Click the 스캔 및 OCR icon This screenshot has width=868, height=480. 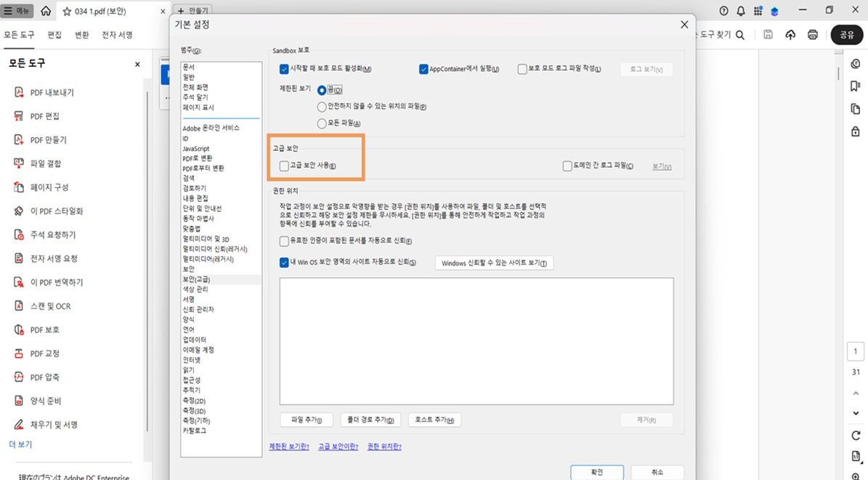click(19, 306)
